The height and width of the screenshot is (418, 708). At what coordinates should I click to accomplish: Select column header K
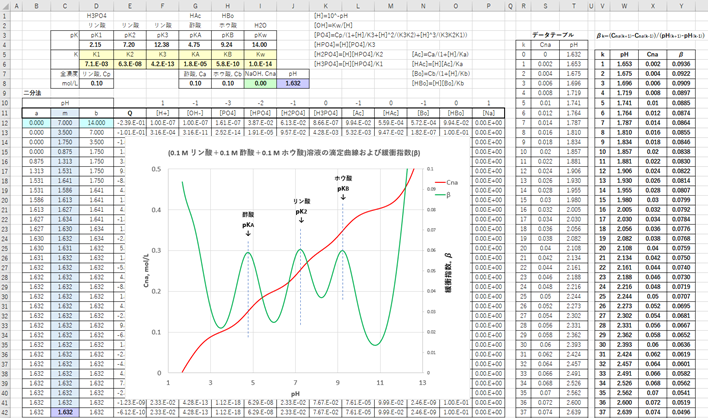click(325, 6)
